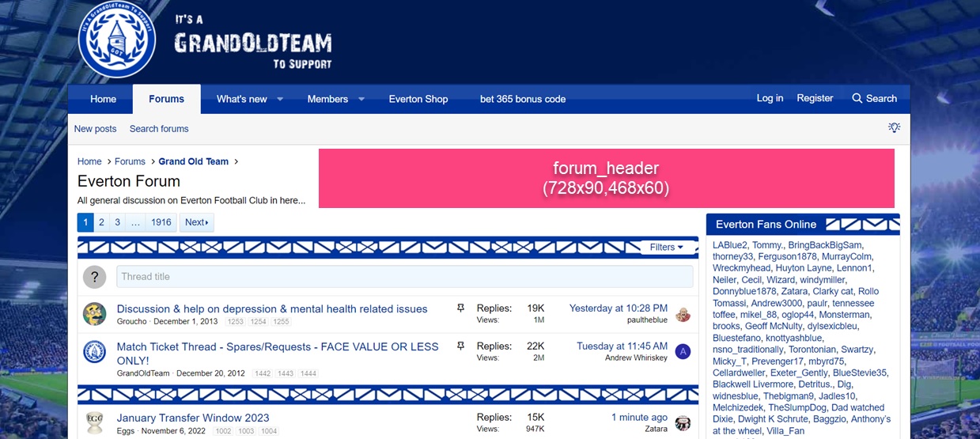Open Match Ticket Thread Spares/Requests
This screenshot has height=439, width=980.
pyautogui.click(x=278, y=354)
